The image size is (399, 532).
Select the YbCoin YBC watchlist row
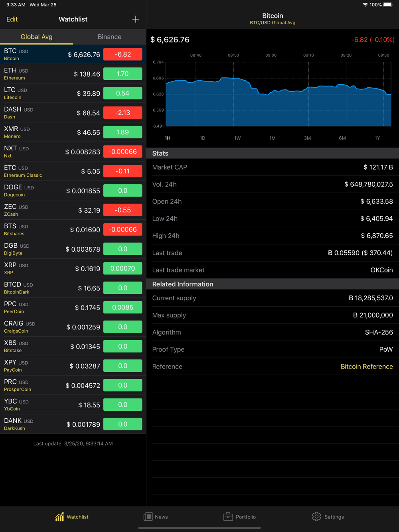pyautogui.click(x=73, y=405)
